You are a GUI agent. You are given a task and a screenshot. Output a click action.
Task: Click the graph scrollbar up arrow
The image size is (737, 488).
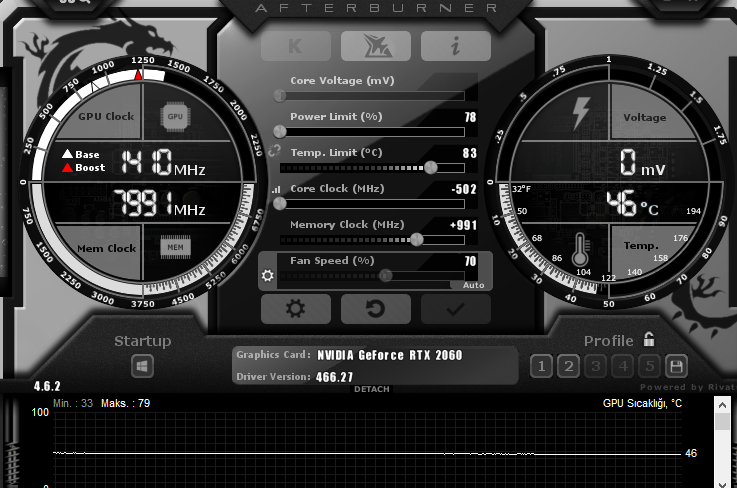pos(722,405)
